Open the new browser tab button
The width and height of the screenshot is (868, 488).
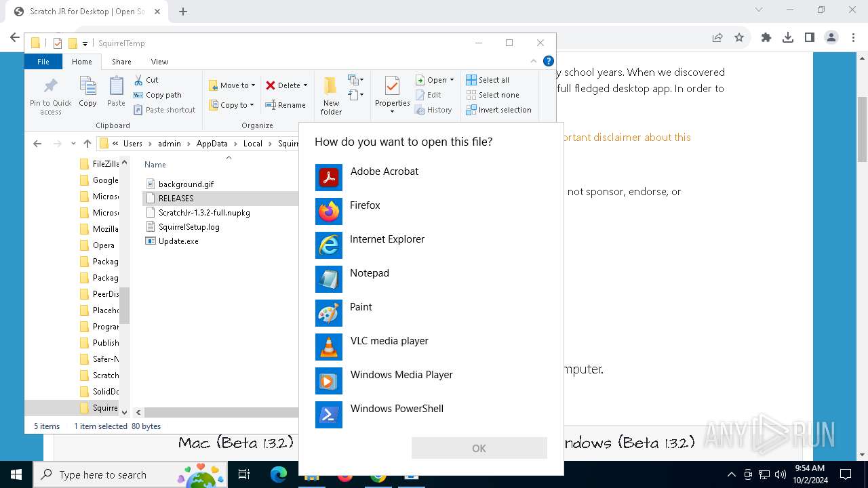click(183, 12)
